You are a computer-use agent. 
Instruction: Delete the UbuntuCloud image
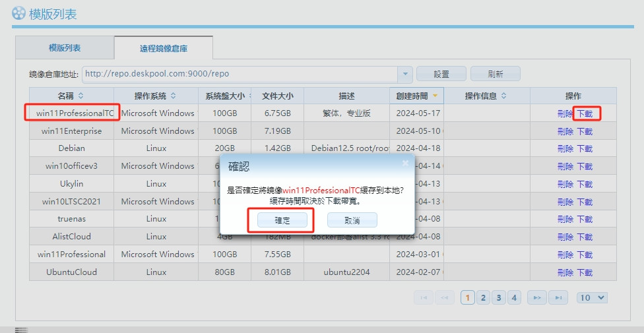[x=565, y=272]
